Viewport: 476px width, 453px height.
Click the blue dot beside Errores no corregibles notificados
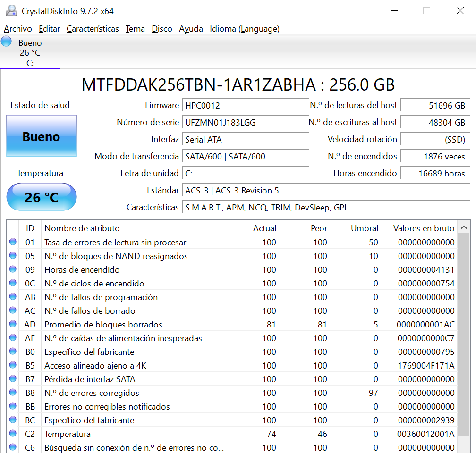click(14, 406)
